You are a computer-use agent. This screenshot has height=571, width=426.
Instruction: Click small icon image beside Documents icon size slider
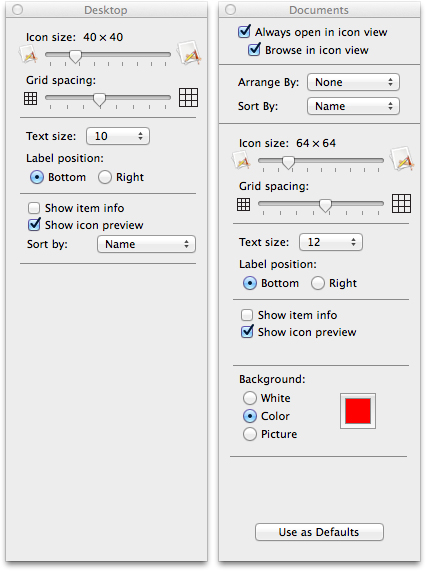pyautogui.click(x=241, y=160)
